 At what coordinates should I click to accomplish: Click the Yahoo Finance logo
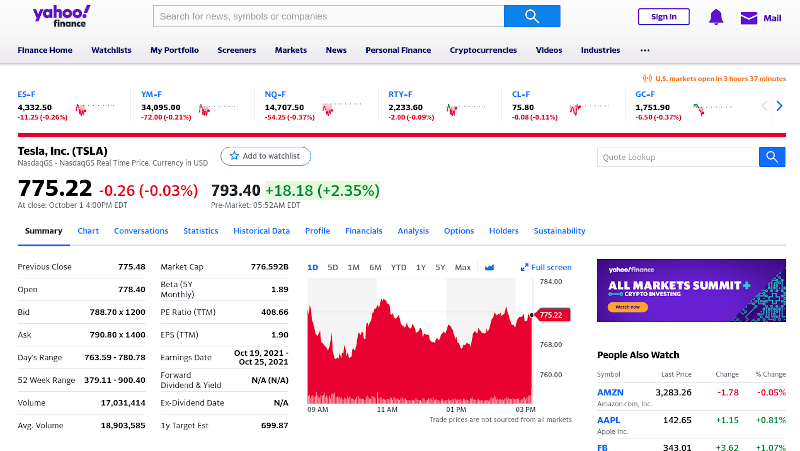(62, 16)
